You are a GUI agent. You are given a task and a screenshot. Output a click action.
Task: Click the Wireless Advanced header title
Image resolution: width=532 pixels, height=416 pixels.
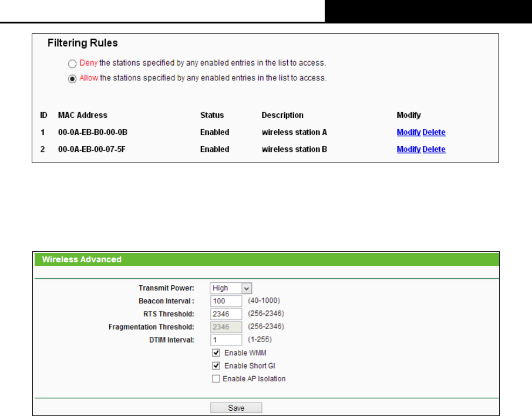82,259
